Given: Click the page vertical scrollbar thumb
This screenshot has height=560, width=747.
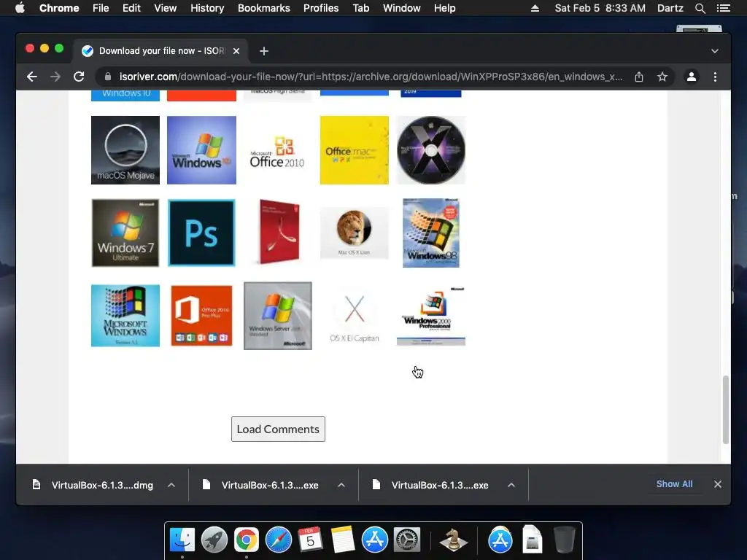Looking at the screenshot, I should pos(726,410).
